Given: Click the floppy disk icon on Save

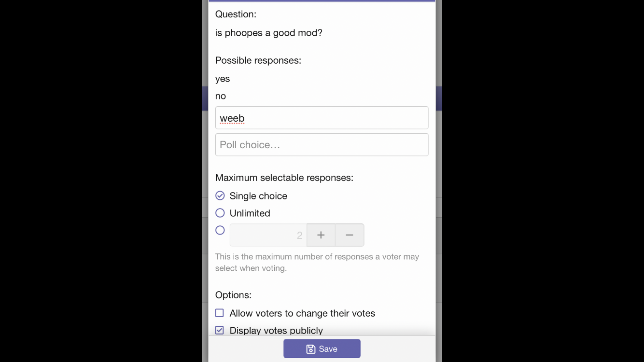Looking at the screenshot, I should pyautogui.click(x=311, y=349).
